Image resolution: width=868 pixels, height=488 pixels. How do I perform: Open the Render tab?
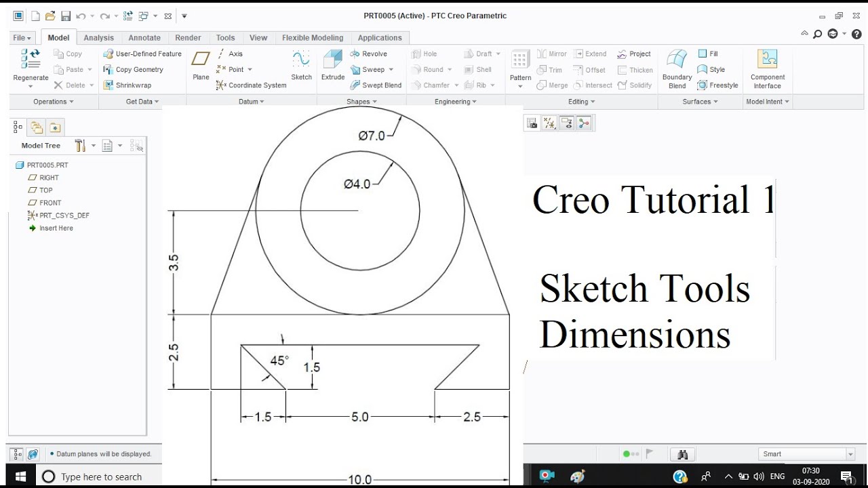[x=188, y=38]
